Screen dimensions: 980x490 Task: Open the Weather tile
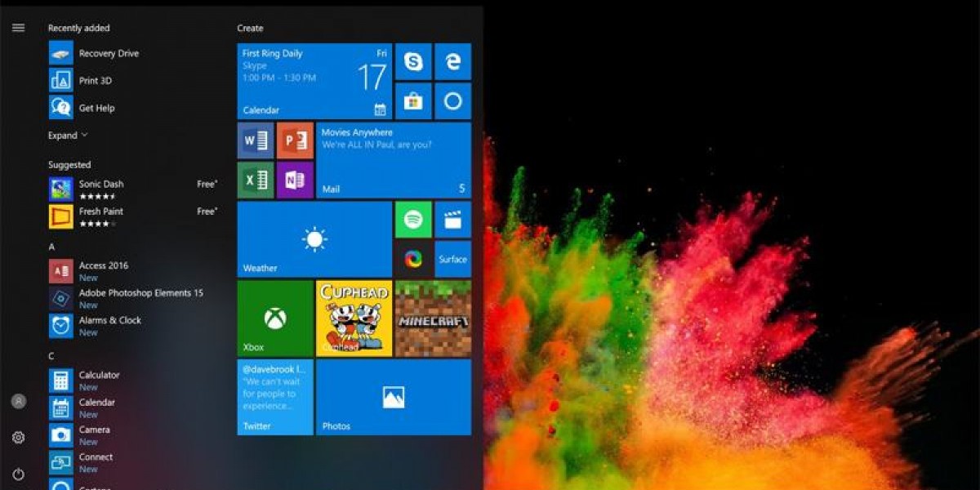click(314, 239)
